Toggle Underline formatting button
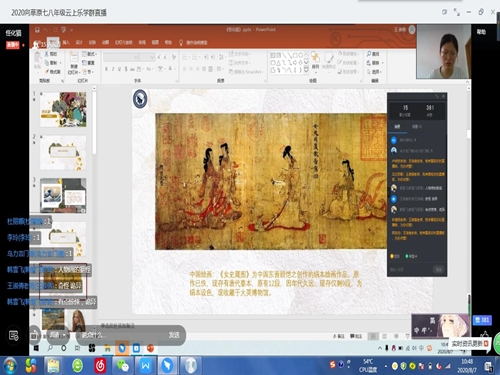This screenshot has width=500, height=375. [119, 69]
